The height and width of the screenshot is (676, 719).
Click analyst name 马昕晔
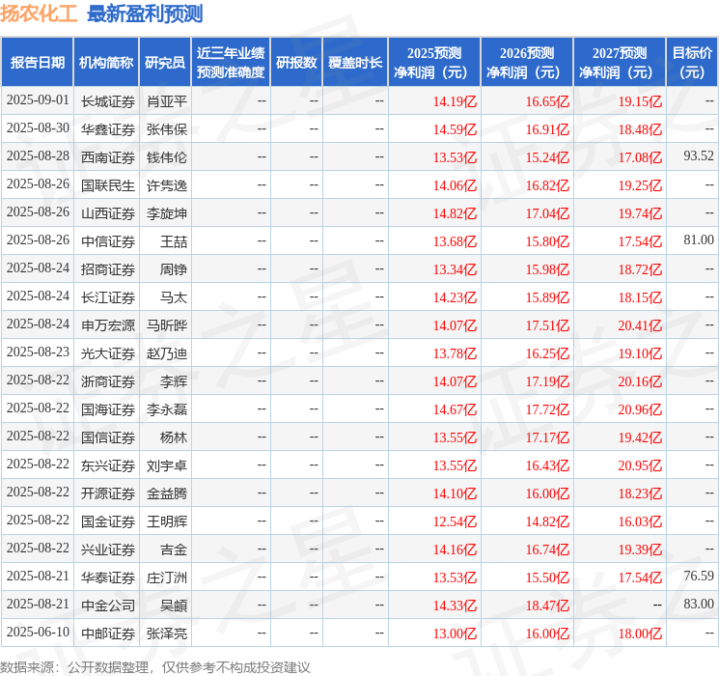pos(166,325)
